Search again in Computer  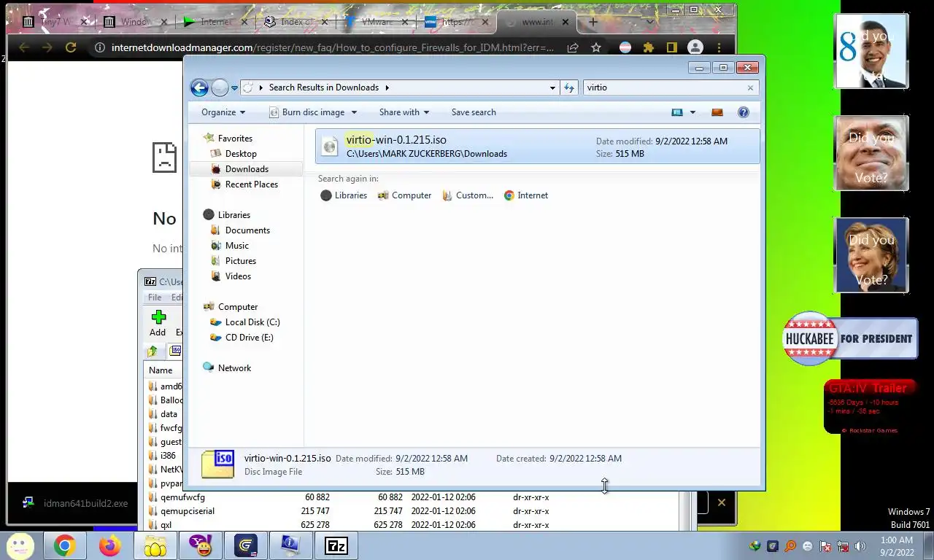pyautogui.click(x=404, y=195)
